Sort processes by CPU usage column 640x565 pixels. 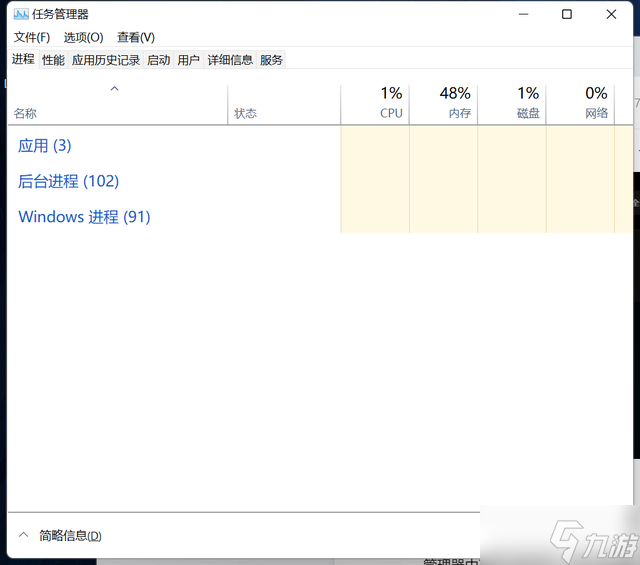point(375,105)
